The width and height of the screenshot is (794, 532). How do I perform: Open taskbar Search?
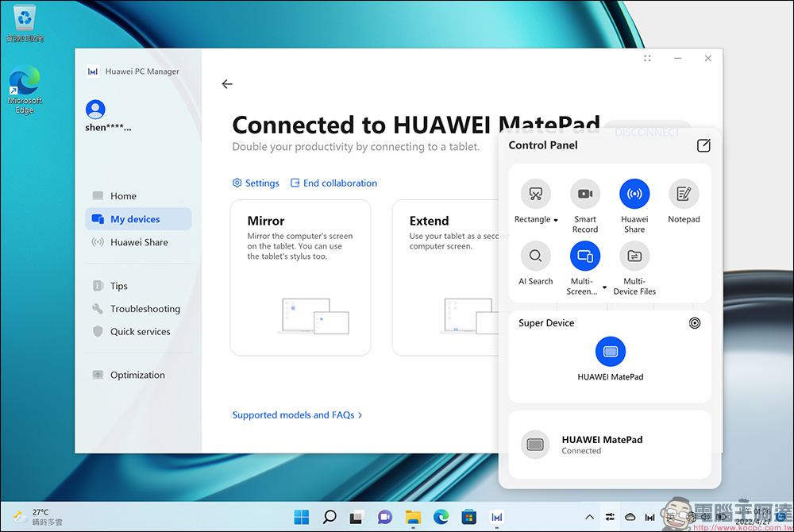coord(330,517)
